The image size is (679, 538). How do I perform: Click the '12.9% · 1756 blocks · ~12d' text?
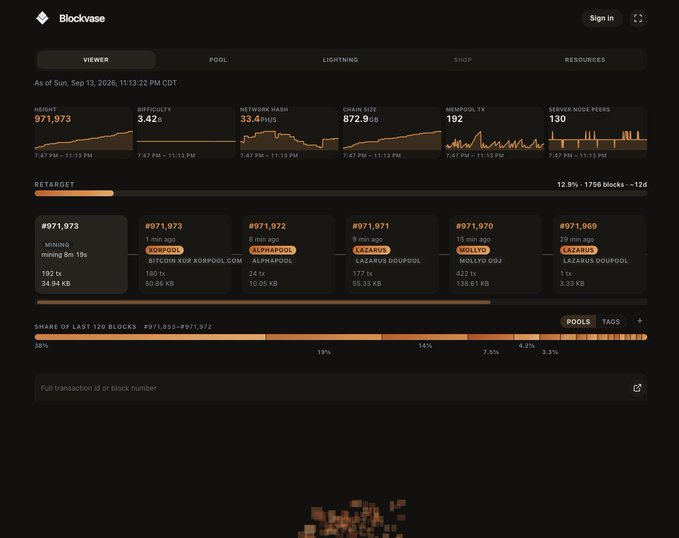602,185
